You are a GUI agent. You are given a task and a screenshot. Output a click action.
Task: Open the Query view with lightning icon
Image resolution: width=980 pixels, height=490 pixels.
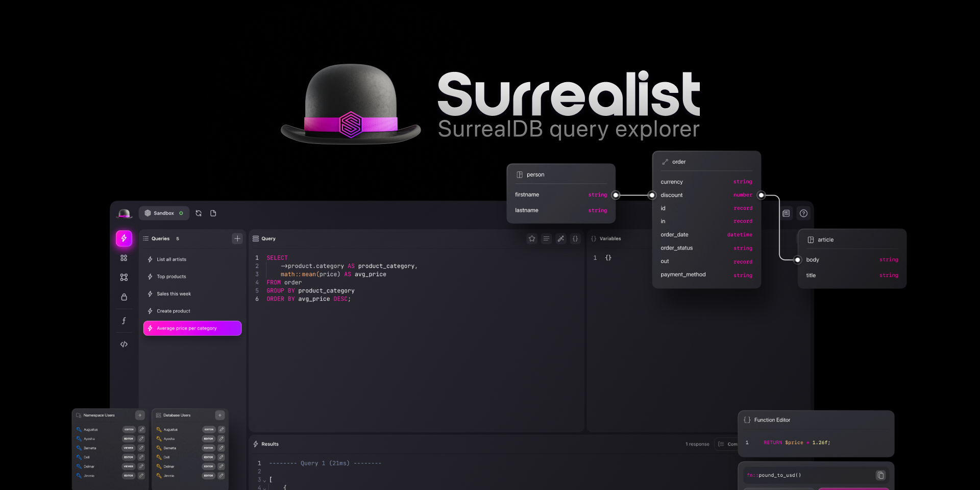124,238
